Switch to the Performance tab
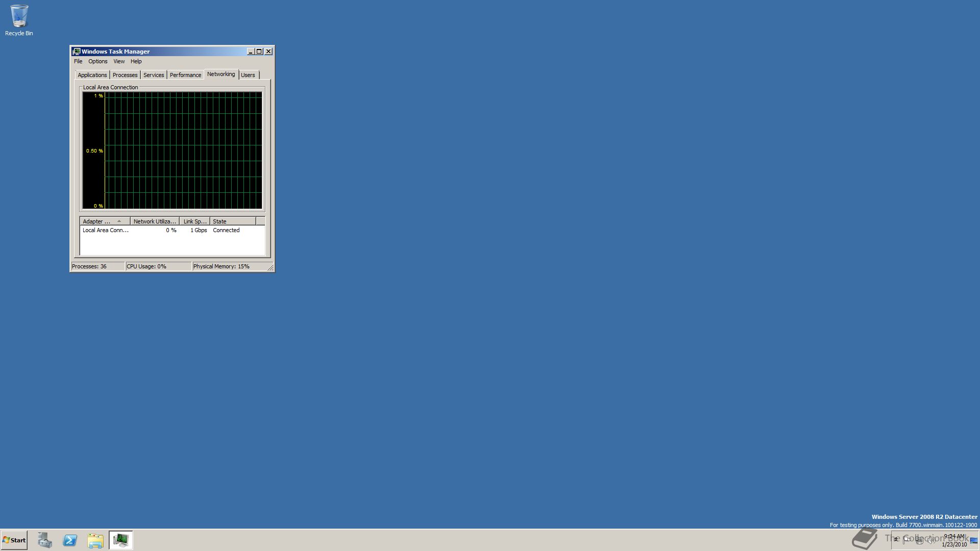Screen dimensions: 980x551 tap(185, 75)
